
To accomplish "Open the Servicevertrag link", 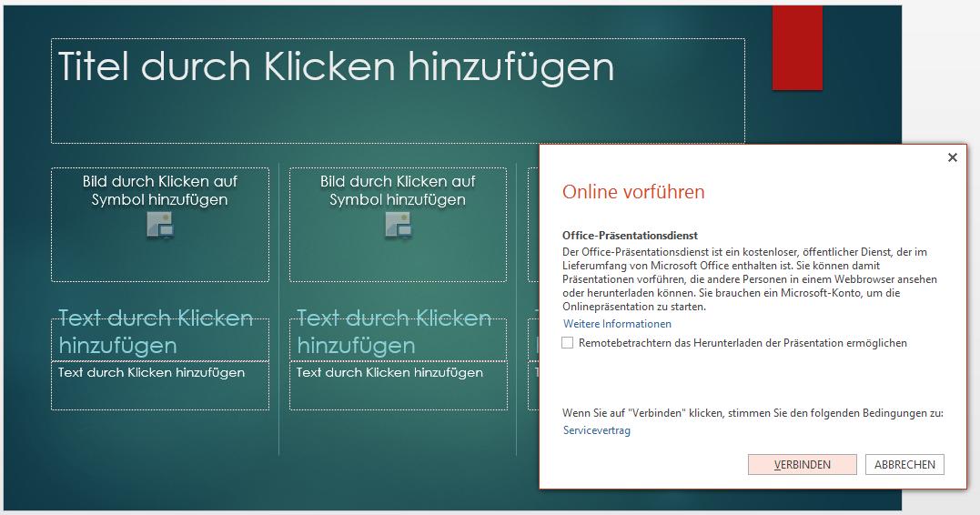I will 596,430.
